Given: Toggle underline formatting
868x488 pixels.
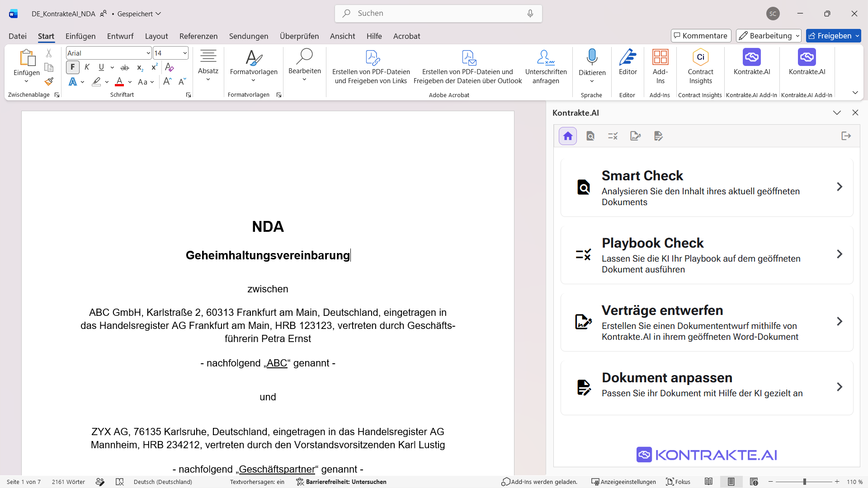Looking at the screenshot, I should pos(101,67).
